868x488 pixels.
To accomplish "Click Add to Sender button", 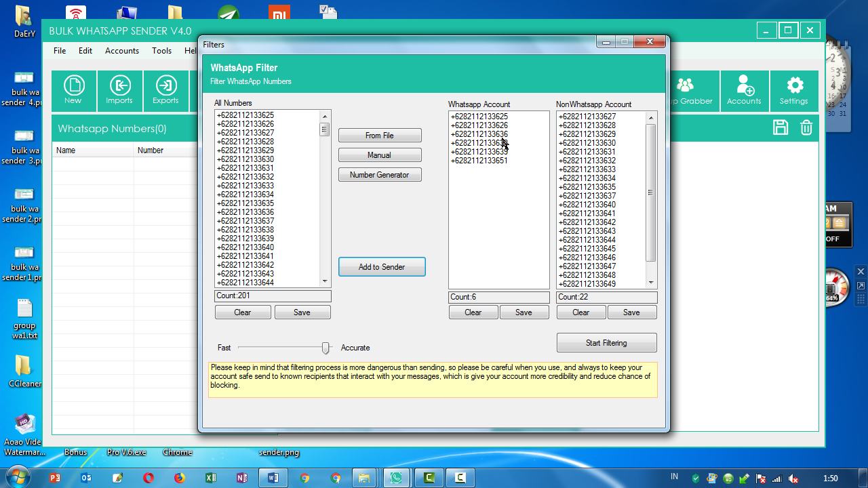I will coord(382,267).
